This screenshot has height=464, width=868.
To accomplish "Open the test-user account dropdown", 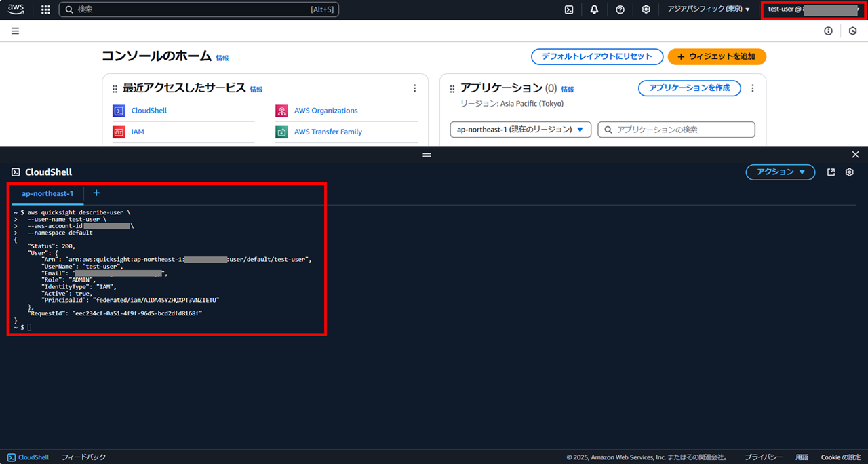I will tap(814, 9).
